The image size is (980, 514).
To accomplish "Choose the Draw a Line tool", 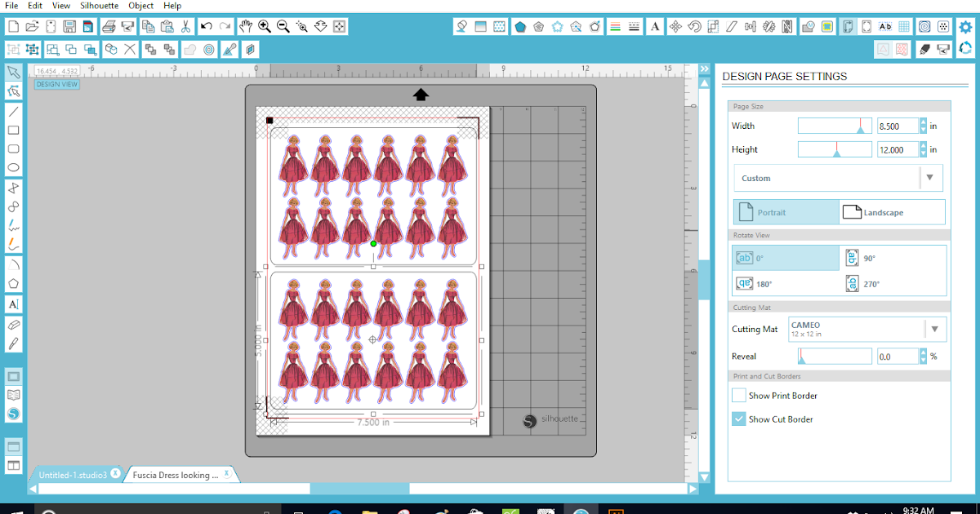I will [x=14, y=111].
